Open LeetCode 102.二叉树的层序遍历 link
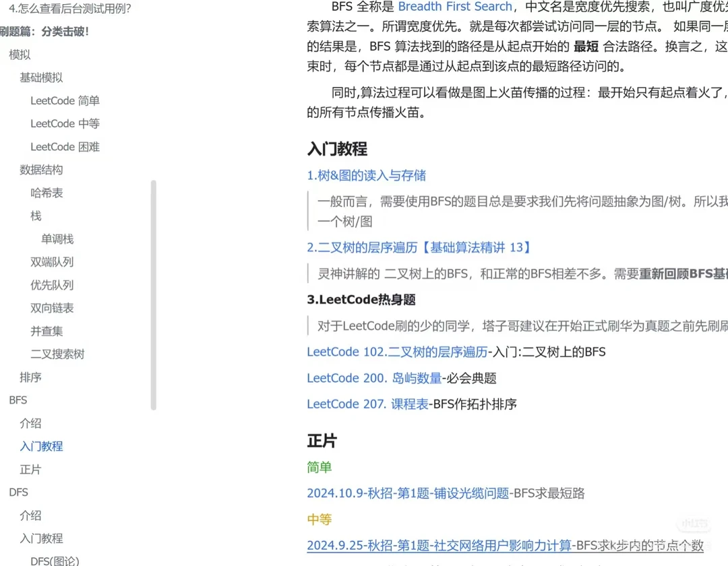728x566 pixels. 397,352
